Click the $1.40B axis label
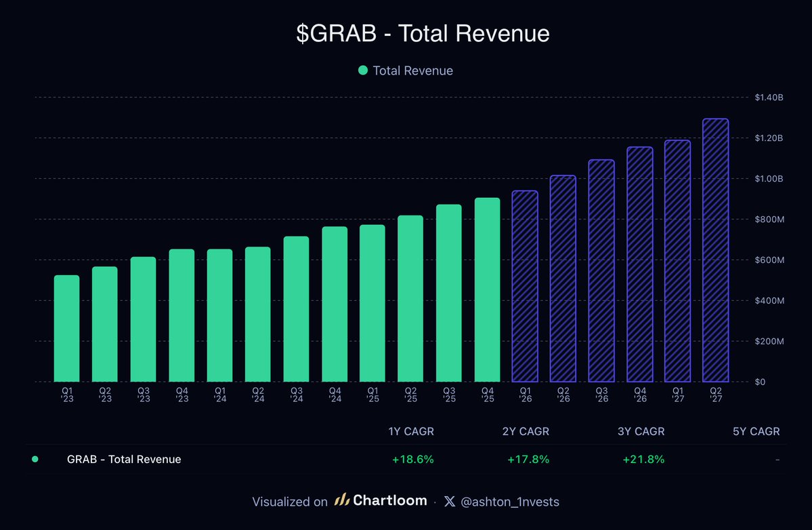The height and width of the screenshot is (530, 812). [x=769, y=98]
